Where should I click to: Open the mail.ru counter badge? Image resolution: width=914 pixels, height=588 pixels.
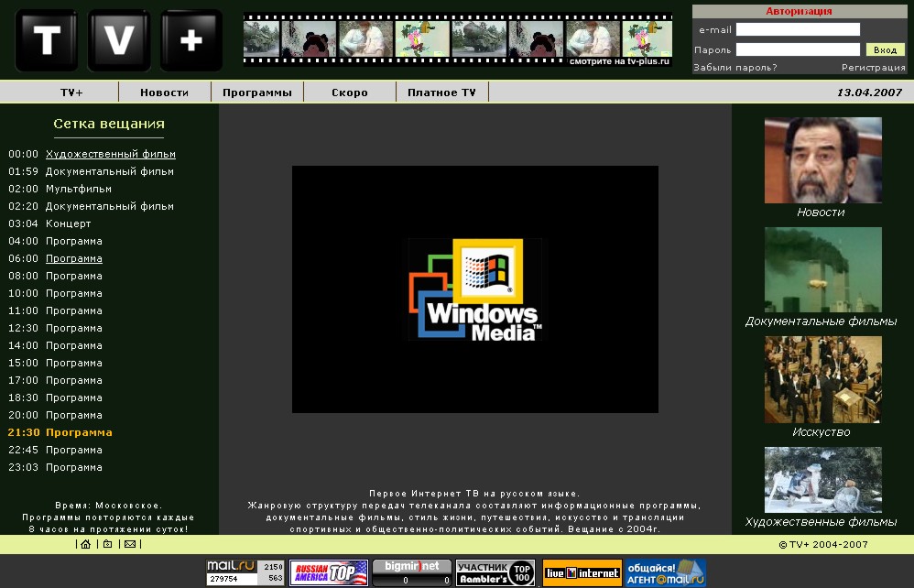click(x=245, y=572)
